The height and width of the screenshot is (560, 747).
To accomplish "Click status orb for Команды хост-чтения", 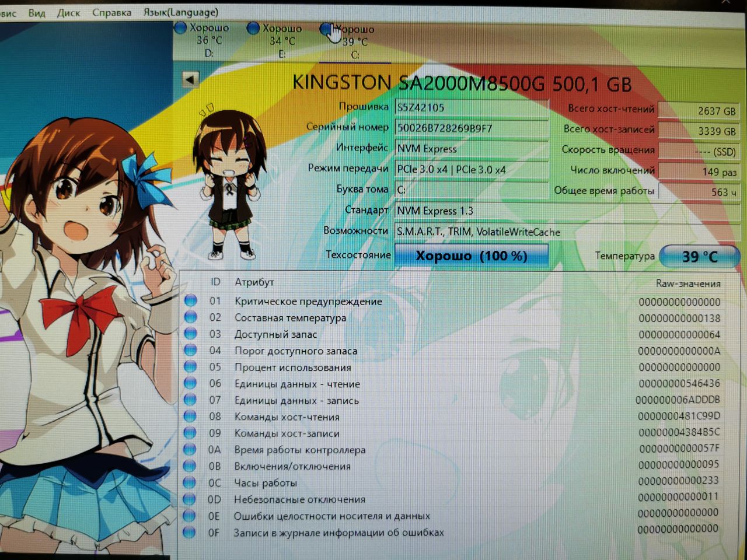I will coord(190,416).
